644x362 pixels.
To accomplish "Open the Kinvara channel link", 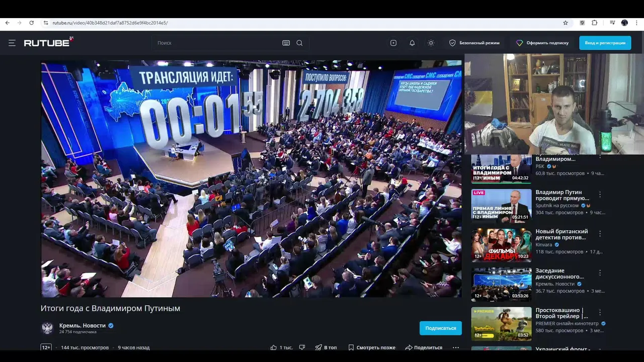I will (x=544, y=245).
